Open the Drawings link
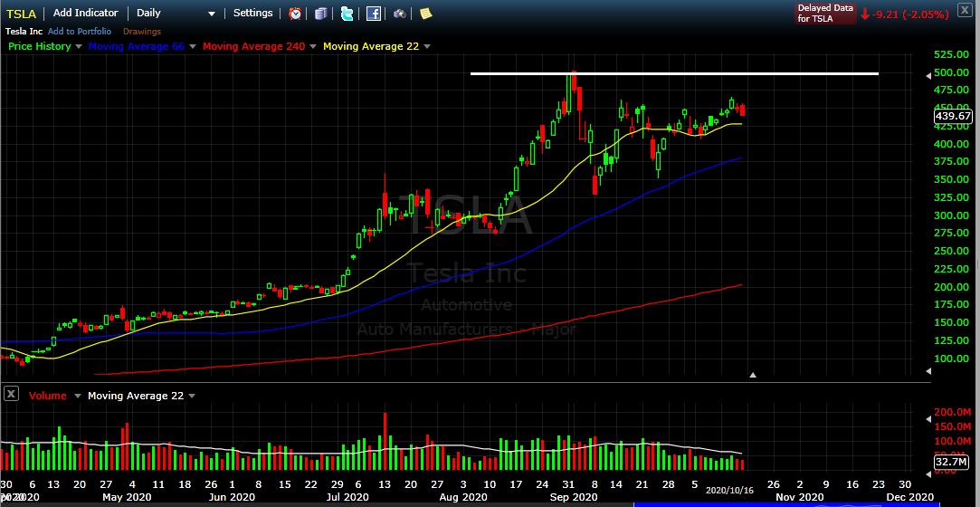Image resolution: width=980 pixels, height=507 pixels. (x=142, y=32)
